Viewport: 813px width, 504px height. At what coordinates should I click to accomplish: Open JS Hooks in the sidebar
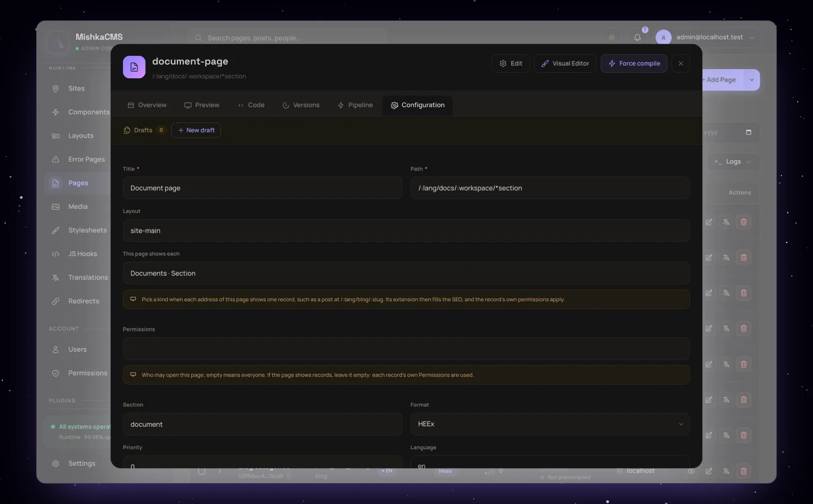tap(77, 254)
